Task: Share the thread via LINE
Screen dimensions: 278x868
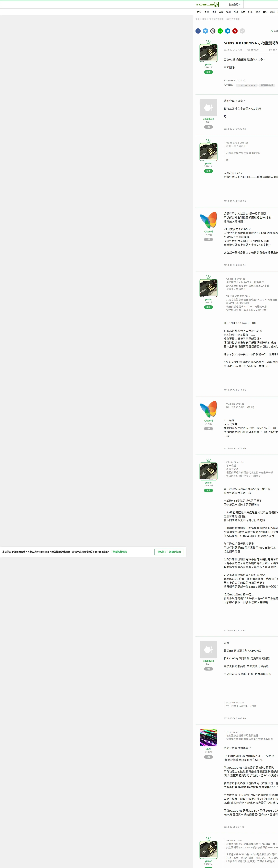Action: [x=220, y=31]
